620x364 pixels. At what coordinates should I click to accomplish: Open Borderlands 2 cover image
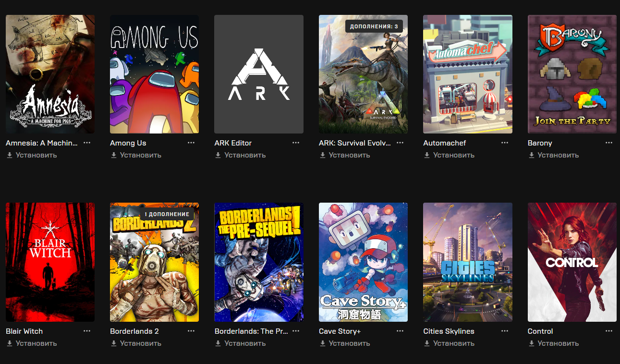coord(154,262)
